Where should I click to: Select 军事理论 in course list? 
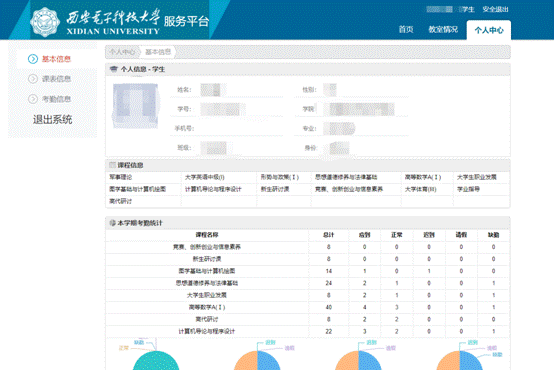click(121, 177)
